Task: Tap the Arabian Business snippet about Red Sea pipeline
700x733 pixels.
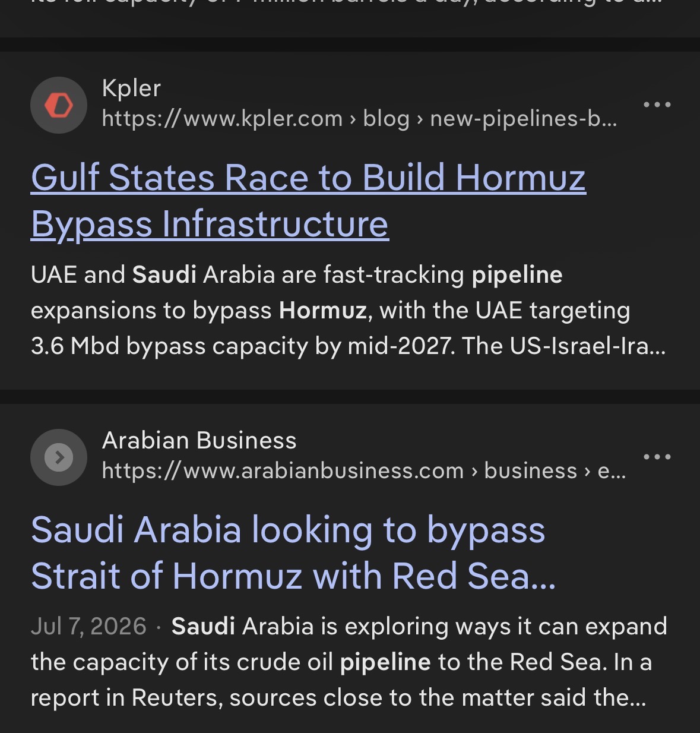Action: click(349, 662)
